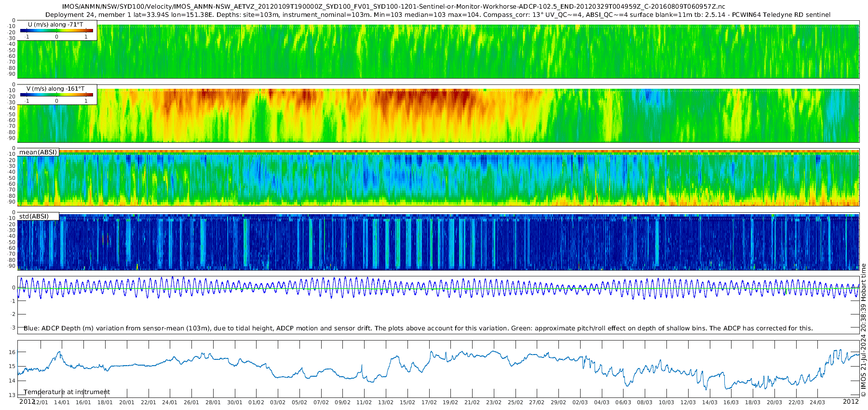
Task: Click the 24/03 date tick mark
Action: click(817, 402)
